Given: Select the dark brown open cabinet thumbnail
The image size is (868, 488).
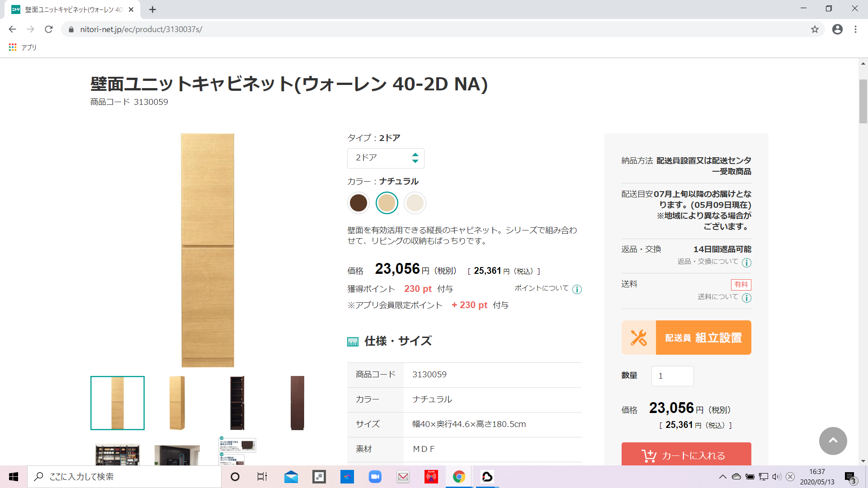Looking at the screenshot, I should (237, 403).
